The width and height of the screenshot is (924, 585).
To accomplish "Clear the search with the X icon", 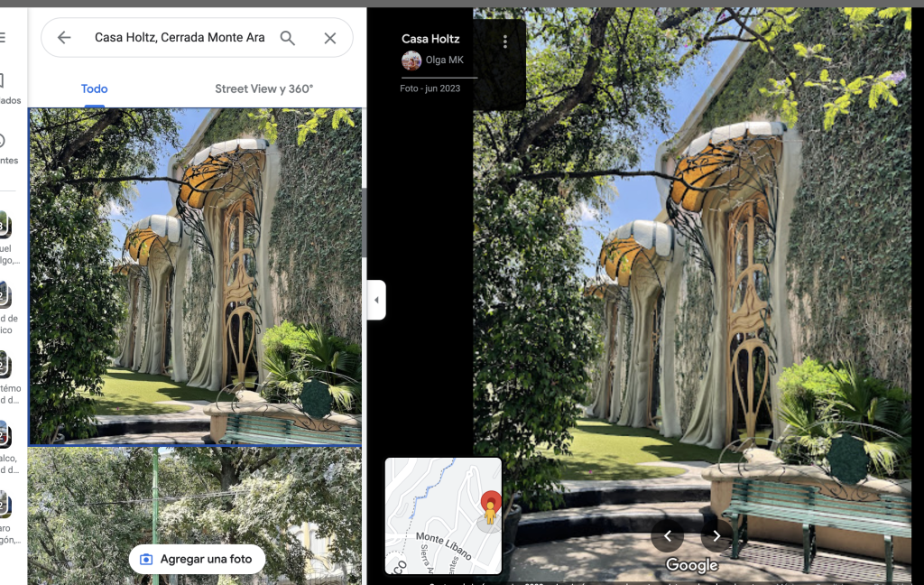I will click(x=330, y=38).
